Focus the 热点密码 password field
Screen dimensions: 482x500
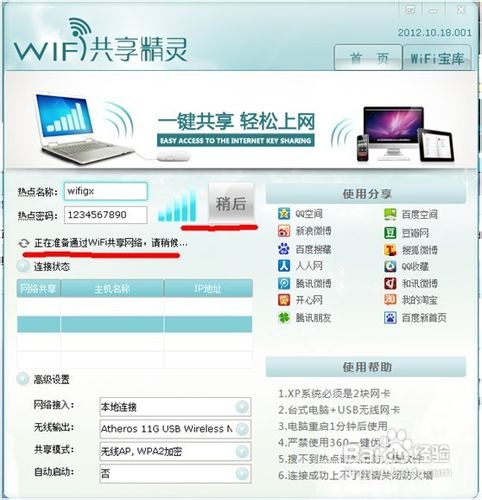pyautogui.click(x=106, y=215)
